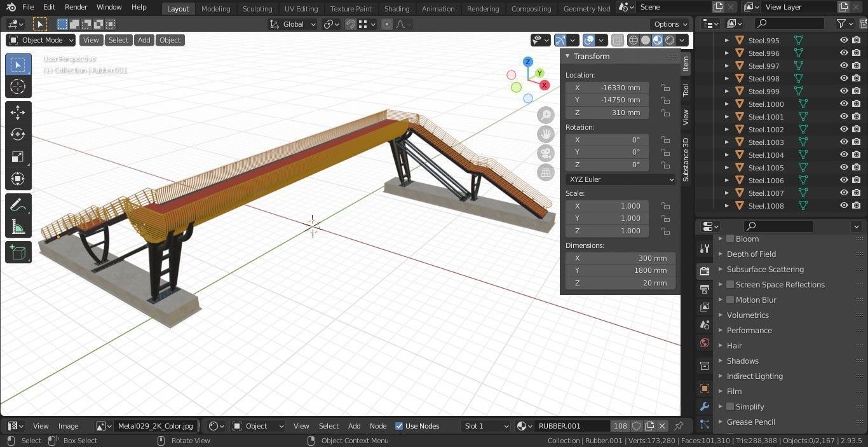The height and width of the screenshot is (447, 868).
Task: Open the Modifiers properties wrench icon
Action: pyautogui.click(x=704, y=406)
